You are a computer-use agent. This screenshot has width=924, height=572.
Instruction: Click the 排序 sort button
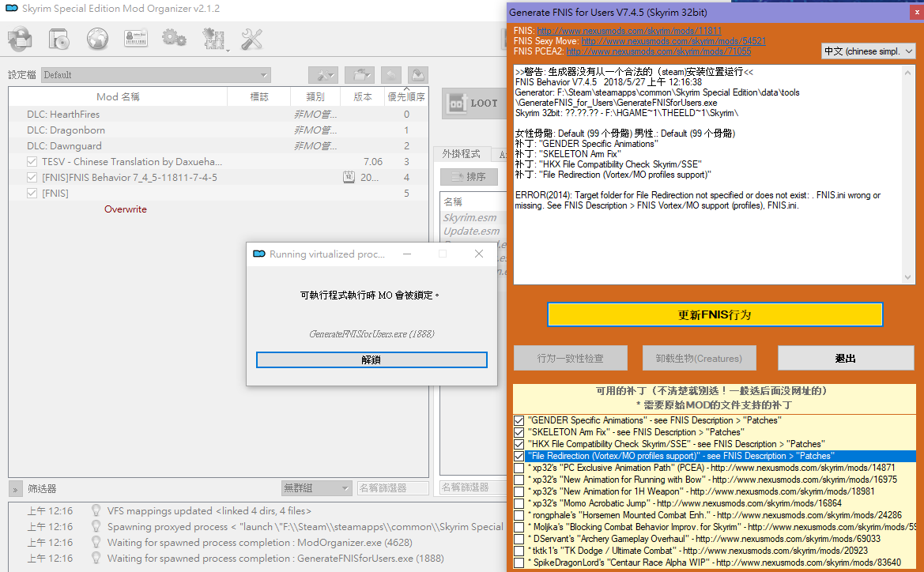[x=469, y=177]
